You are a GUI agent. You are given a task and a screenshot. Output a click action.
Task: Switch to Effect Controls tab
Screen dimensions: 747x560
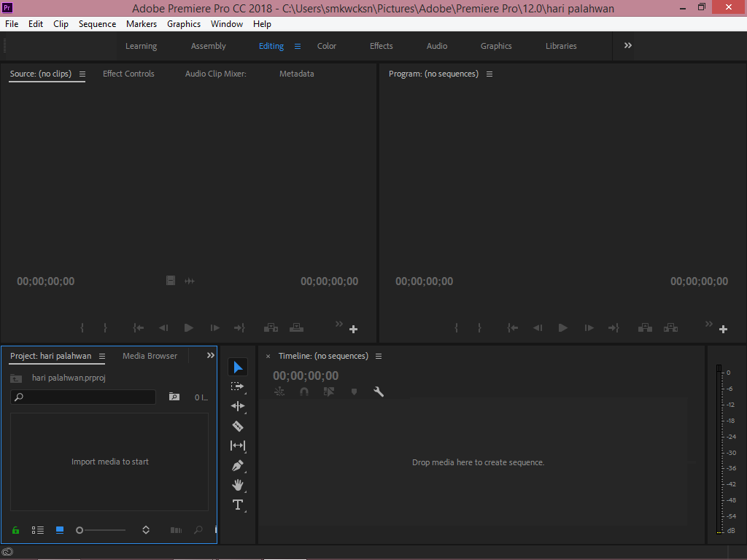click(x=128, y=74)
